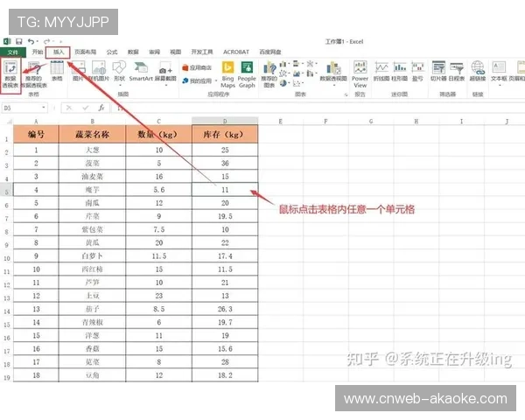Click header cell 库存（kg）
Viewport: 525px width, 420px height.
pos(225,134)
